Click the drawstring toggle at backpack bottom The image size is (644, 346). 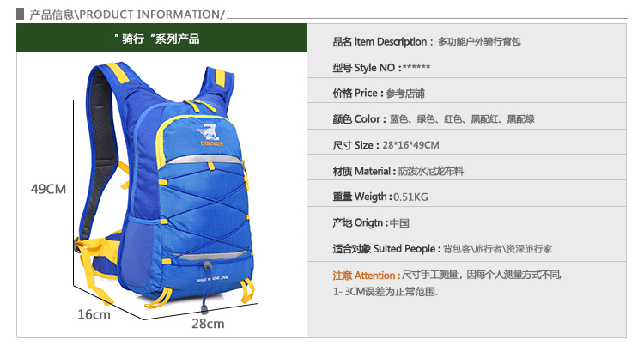208,266
